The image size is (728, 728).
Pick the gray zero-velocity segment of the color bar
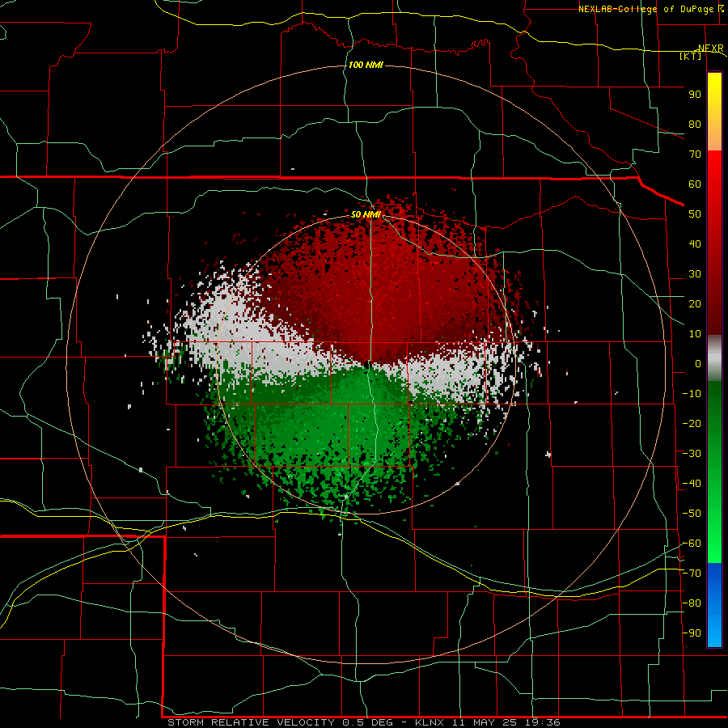coord(714,358)
